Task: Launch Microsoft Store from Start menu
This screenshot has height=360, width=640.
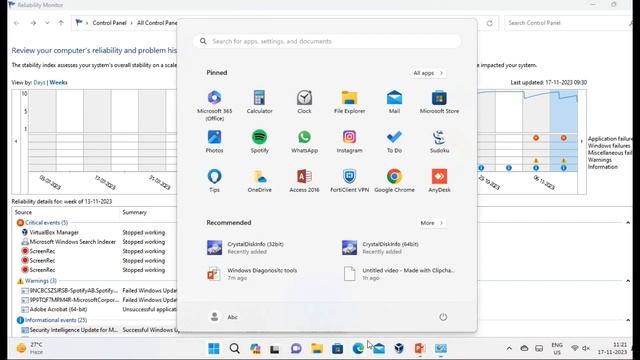Action: point(439,102)
